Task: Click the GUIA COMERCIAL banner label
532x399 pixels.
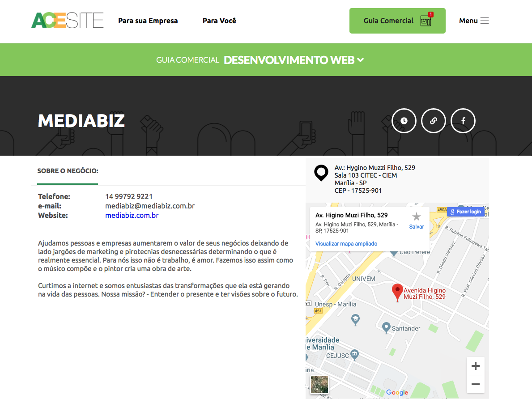Action: [x=187, y=60]
